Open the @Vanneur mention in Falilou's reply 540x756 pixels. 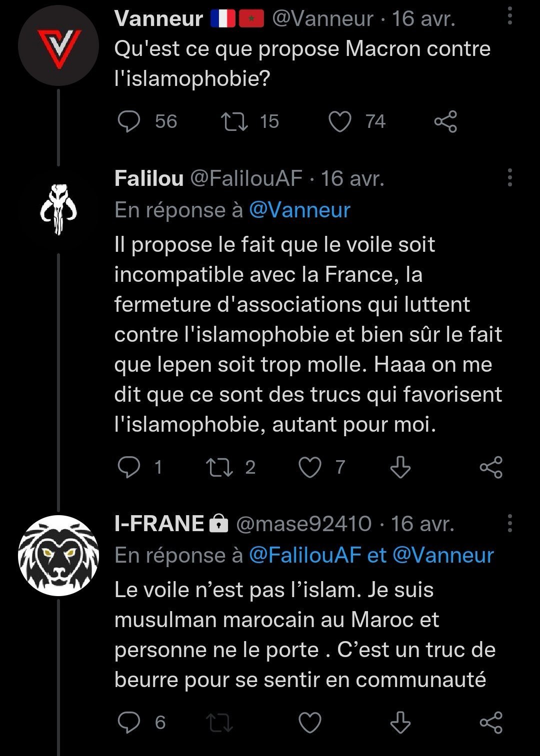point(299,210)
